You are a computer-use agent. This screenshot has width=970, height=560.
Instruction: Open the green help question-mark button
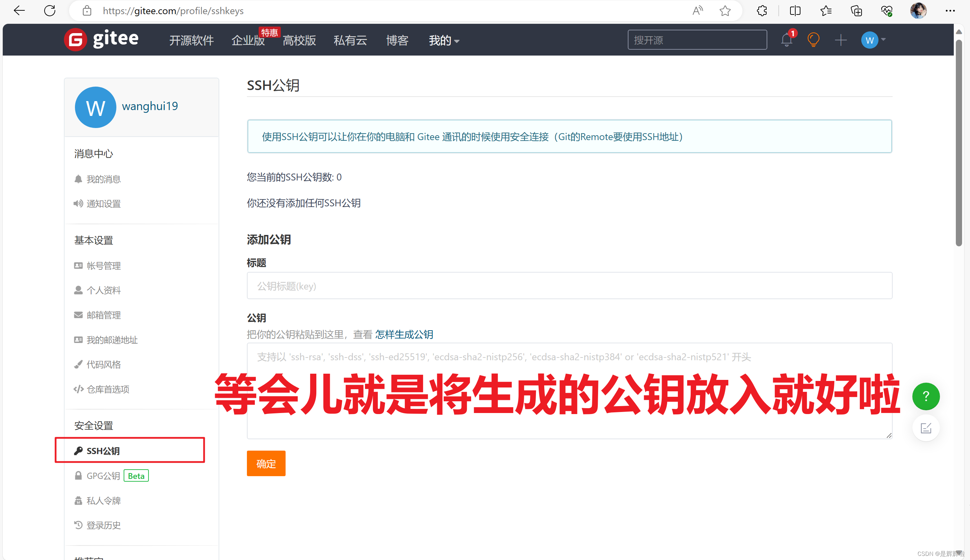click(926, 396)
